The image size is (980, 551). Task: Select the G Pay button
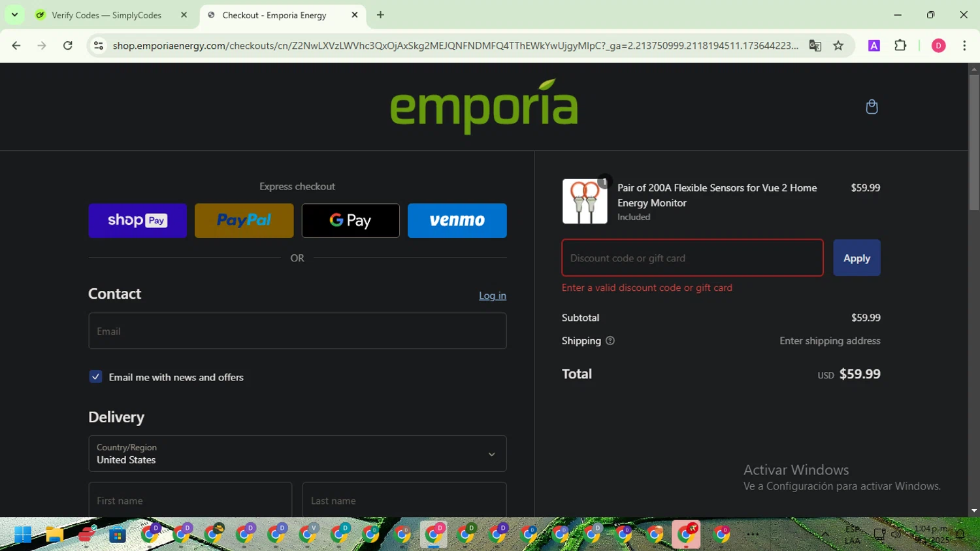(x=350, y=220)
